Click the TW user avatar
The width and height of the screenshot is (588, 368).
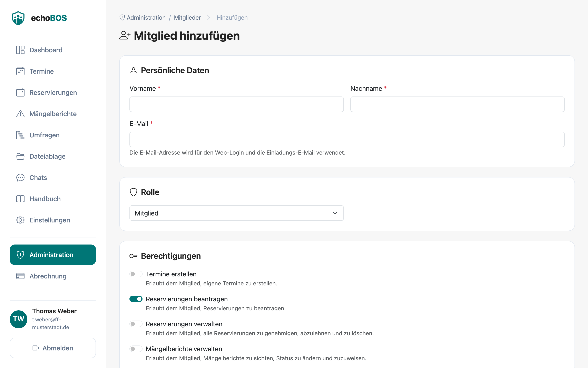click(18, 319)
